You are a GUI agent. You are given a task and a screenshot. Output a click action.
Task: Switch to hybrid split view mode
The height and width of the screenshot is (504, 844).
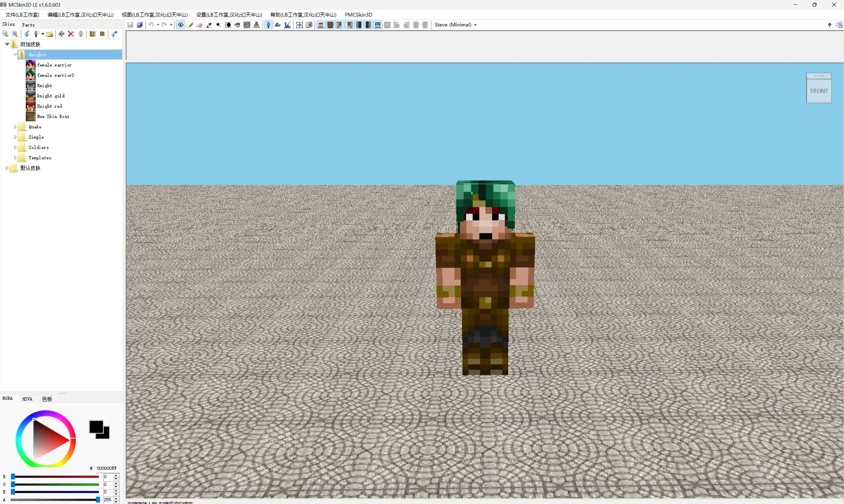coord(288,25)
